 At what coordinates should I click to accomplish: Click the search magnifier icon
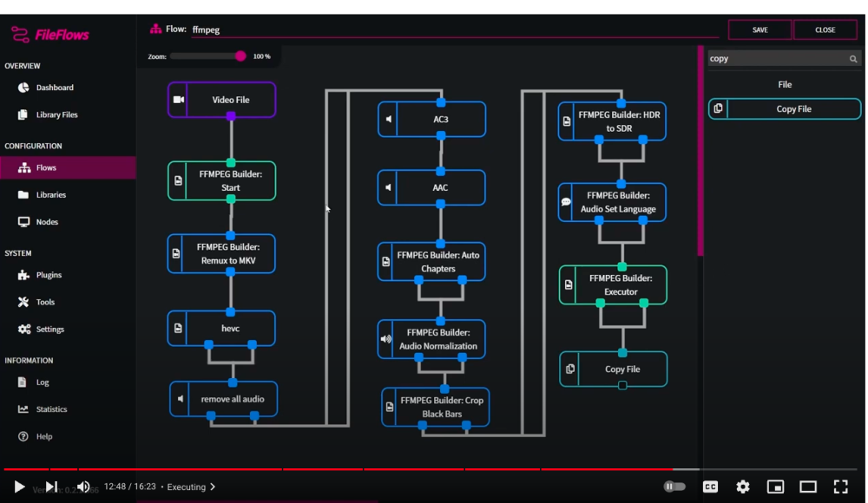coord(853,59)
